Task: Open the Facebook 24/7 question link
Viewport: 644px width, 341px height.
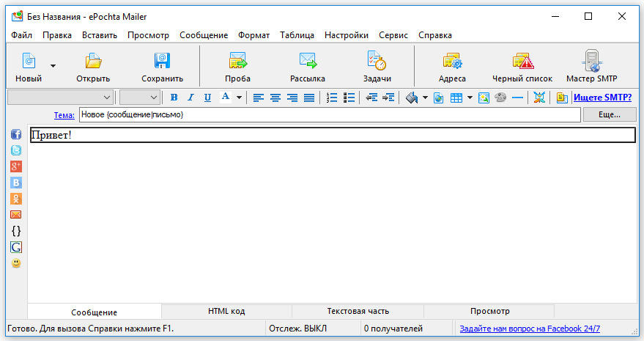Action: pos(530,329)
